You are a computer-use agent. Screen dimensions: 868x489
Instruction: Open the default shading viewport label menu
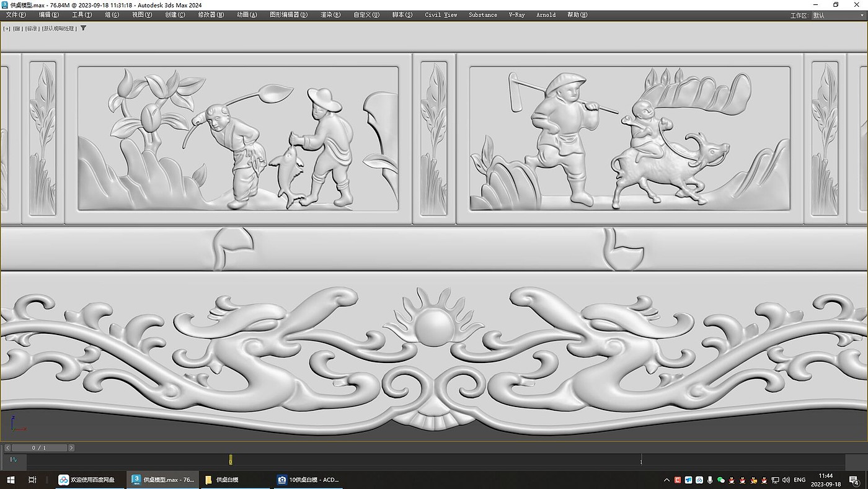tap(59, 29)
